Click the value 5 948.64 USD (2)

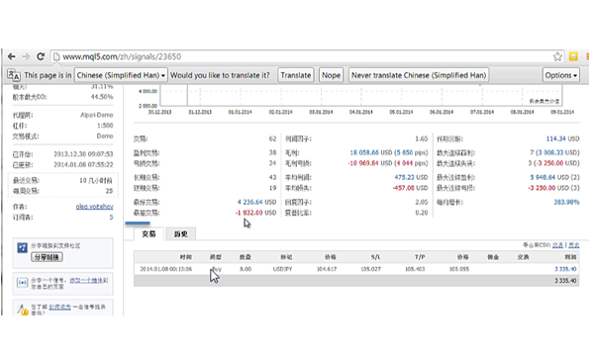555,177
